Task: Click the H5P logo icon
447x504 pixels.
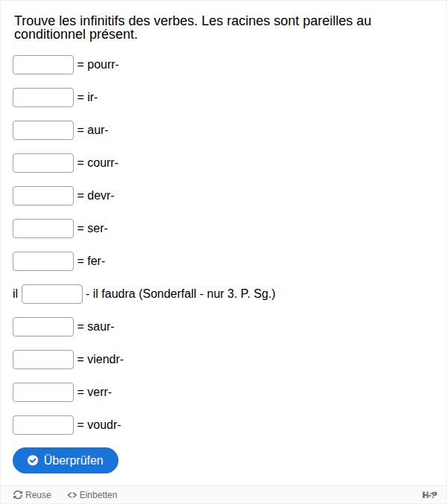Action: click(429, 495)
